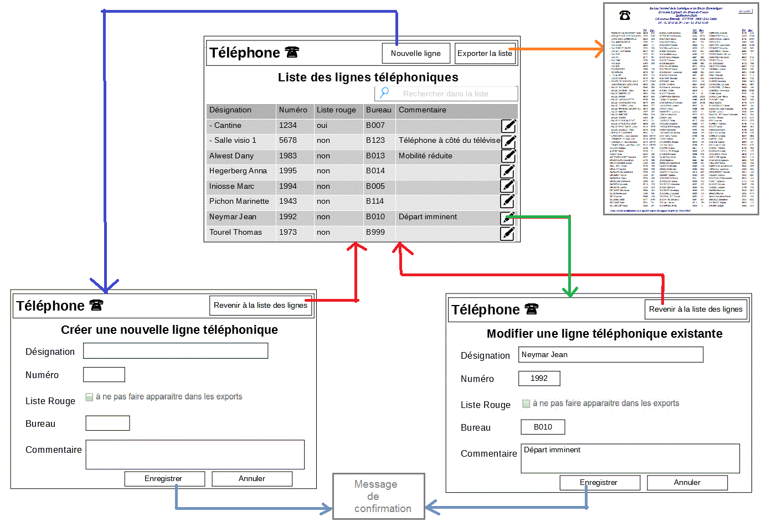Click edit icon for Pichon Marinette

pyautogui.click(x=508, y=201)
